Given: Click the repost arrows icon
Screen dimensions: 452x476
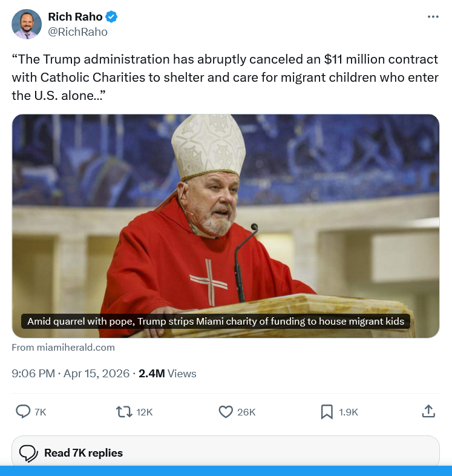Looking at the screenshot, I should pyautogui.click(x=124, y=412).
